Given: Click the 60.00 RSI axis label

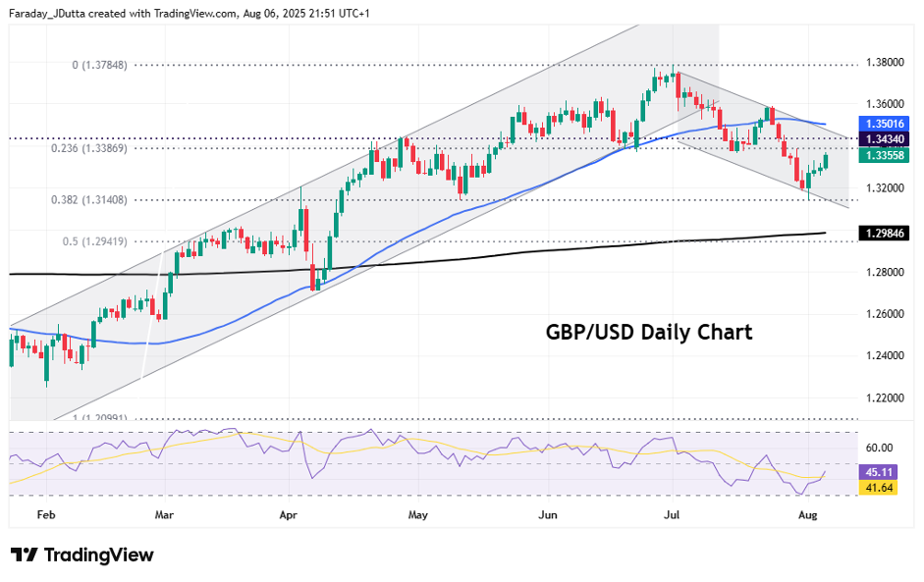Looking at the screenshot, I should pos(878,448).
